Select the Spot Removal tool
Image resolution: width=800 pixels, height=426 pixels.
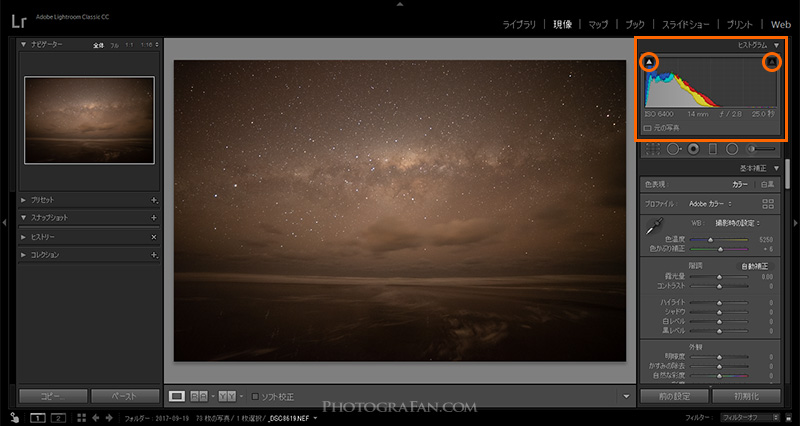click(673, 149)
